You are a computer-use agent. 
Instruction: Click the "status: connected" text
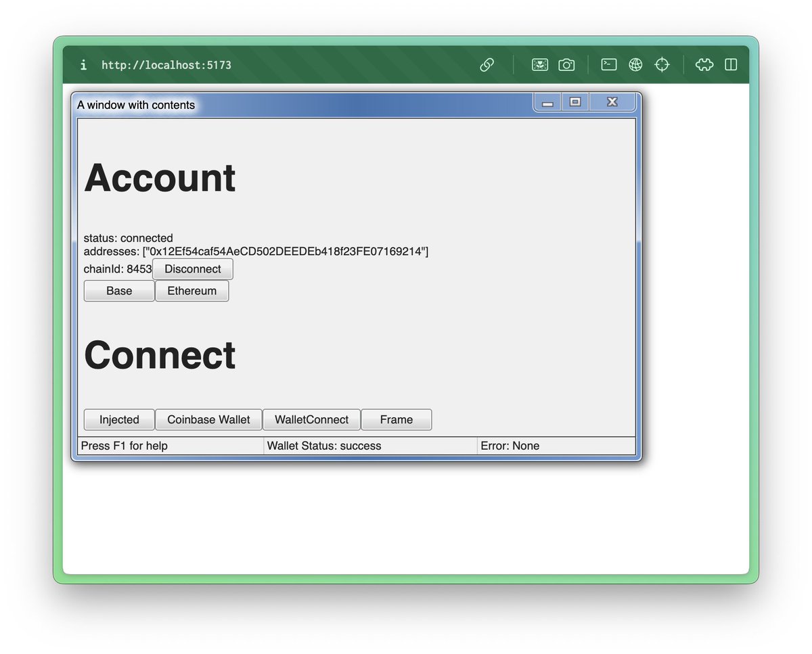click(129, 238)
